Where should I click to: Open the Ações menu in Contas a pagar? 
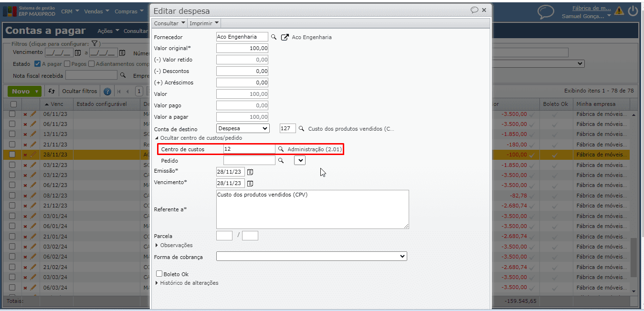pyautogui.click(x=108, y=31)
